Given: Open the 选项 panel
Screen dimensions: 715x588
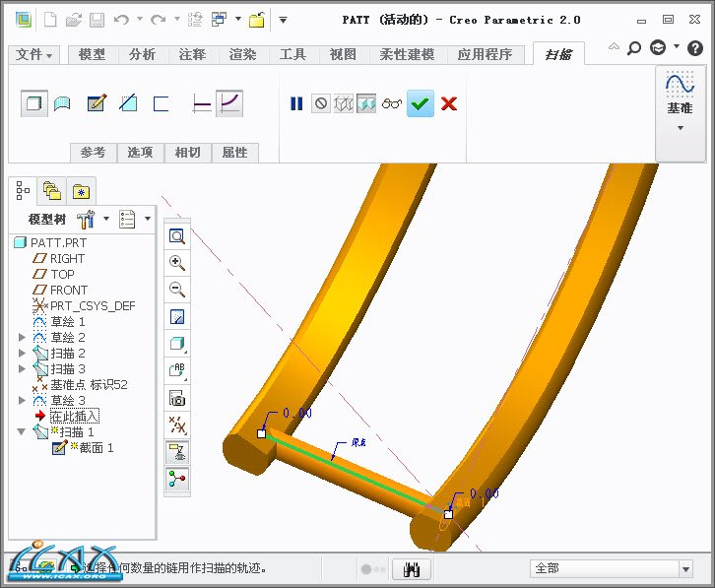Looking at the screenshot, I should coord(140,153).
